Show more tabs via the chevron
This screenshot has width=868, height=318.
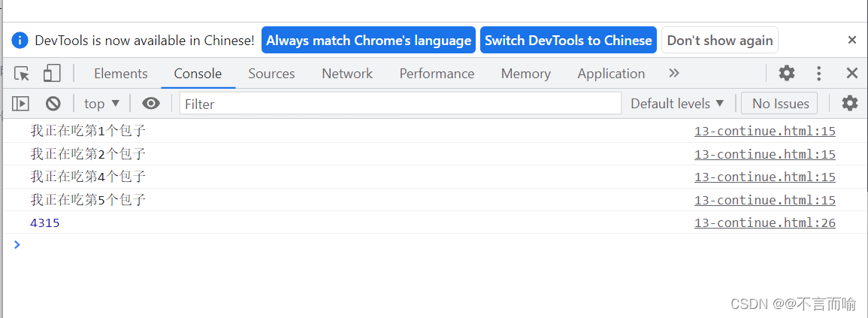[673, 74]
